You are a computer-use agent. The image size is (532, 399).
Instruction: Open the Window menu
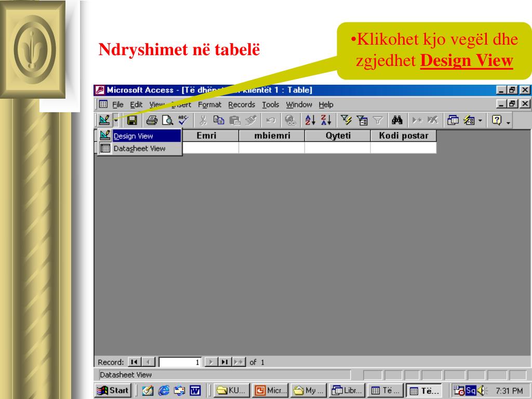299,104
